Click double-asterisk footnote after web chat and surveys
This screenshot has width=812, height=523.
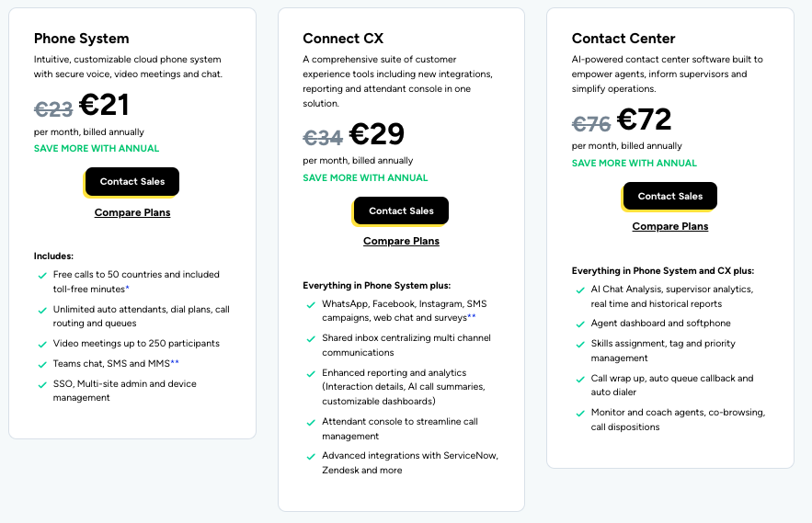point(471,317)
